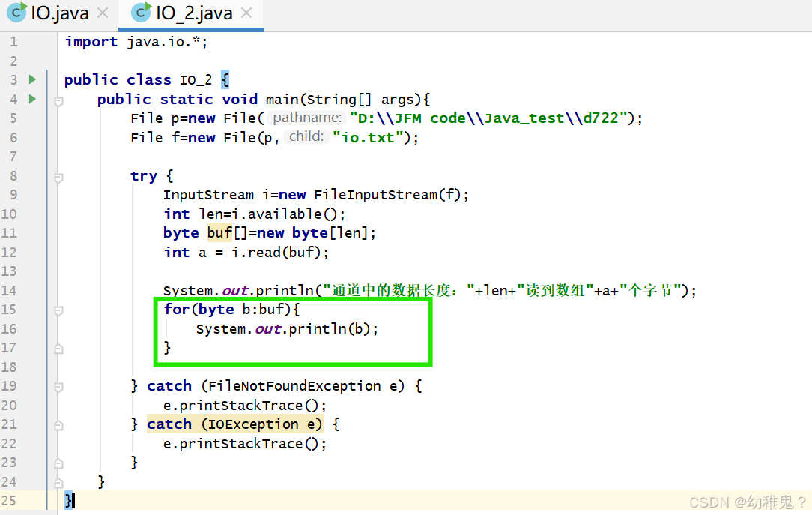Click the child: parameter hint
The width and height of the screenshot is (812, 515).
[x=306, y=136]
